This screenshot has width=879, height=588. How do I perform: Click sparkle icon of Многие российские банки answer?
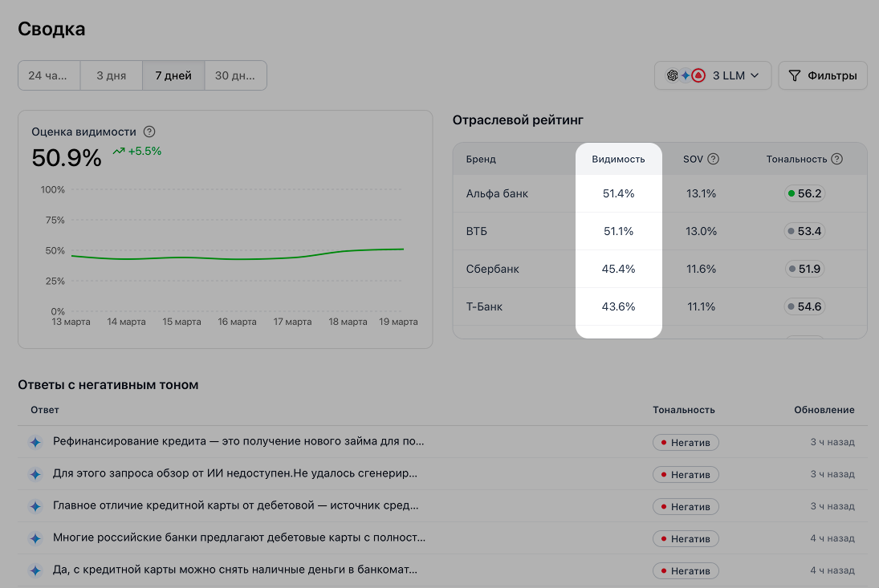35,538
